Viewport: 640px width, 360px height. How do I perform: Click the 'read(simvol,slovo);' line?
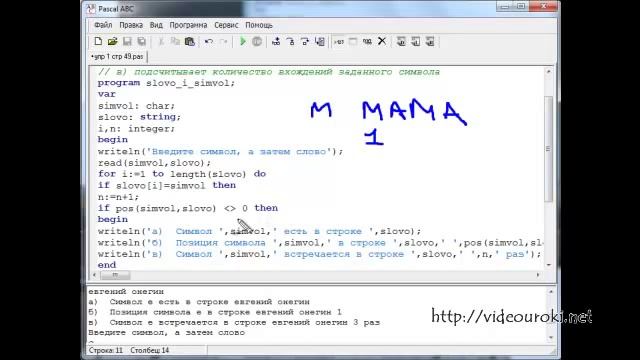[154, 163]
